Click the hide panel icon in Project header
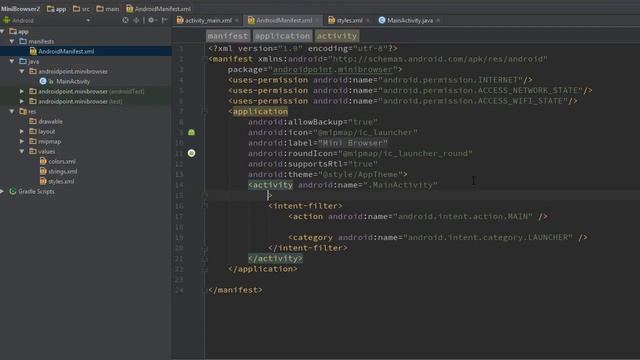The height and width of the screenshot is (360, 640). point(164,20)
